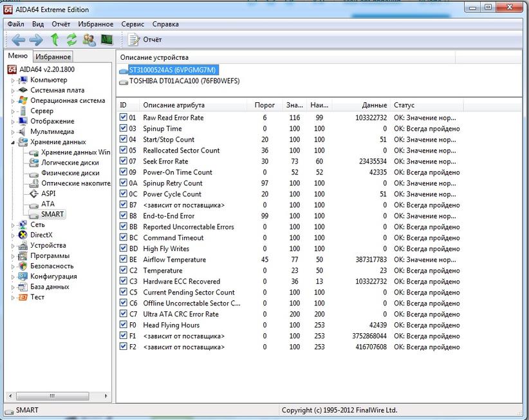Select the ATA tree item
The height and width of the screenshot is (420, 529).
coord(48,204)
